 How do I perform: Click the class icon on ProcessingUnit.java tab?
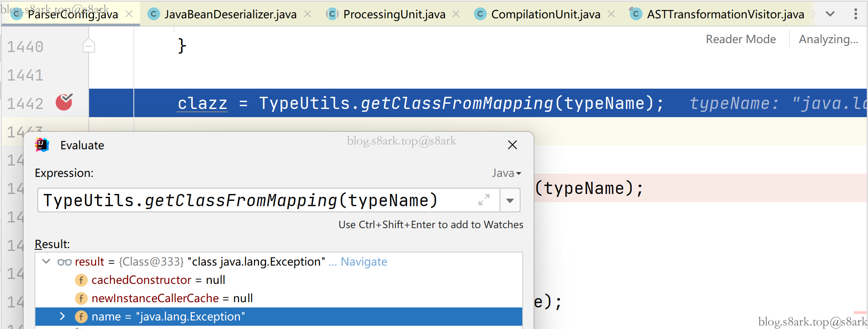(x=332, y=14)
